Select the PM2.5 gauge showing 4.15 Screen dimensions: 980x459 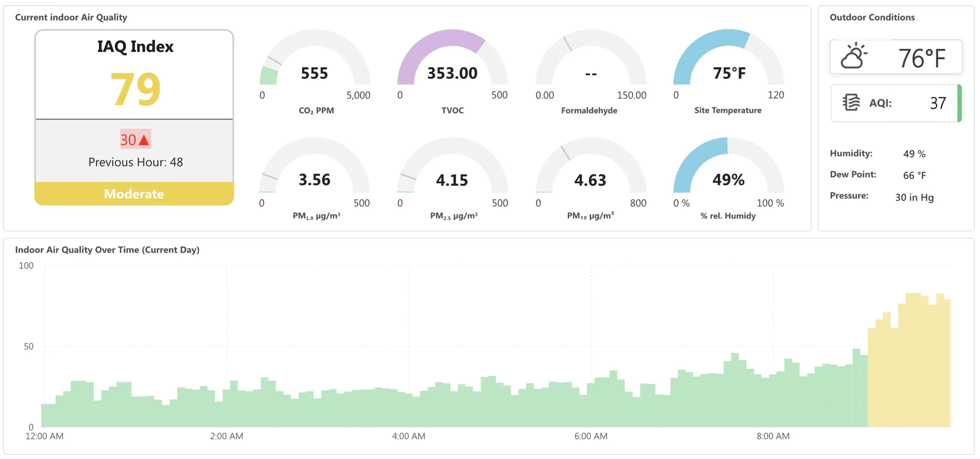[452, 179]
